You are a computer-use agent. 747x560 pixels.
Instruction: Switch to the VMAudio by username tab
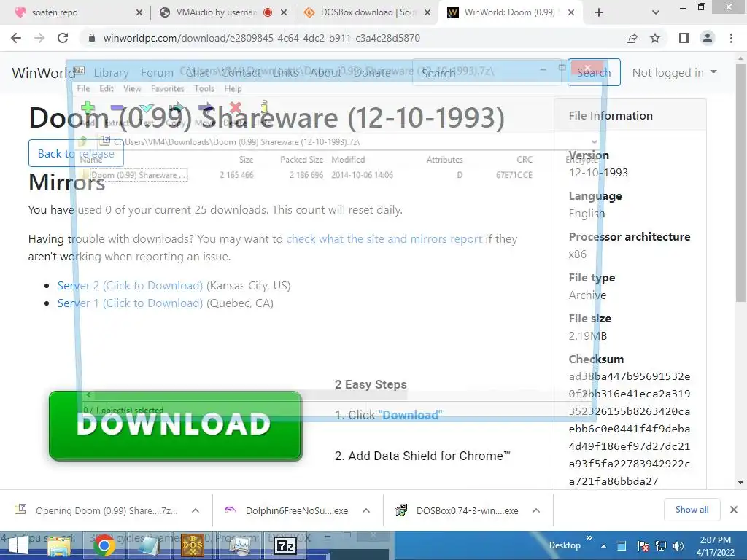(217, 12)
